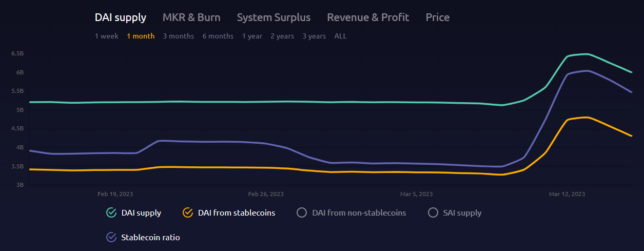The image size is (644, 251).
Task: Click the orange stablecoins line peak
Action: [587, 118]
